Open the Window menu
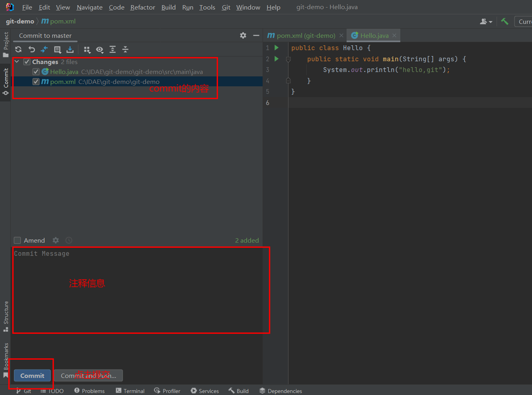 pyautogui.click(x=248, y=7)
